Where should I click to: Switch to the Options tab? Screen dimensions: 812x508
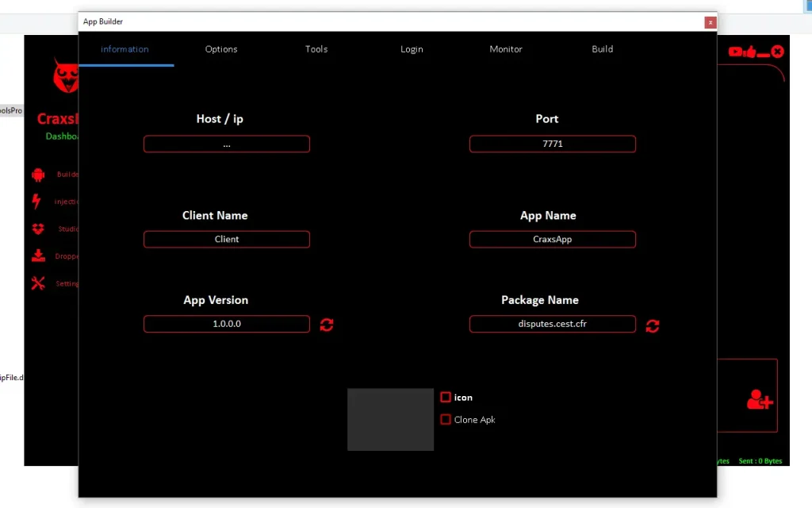(x=220, y=49)
